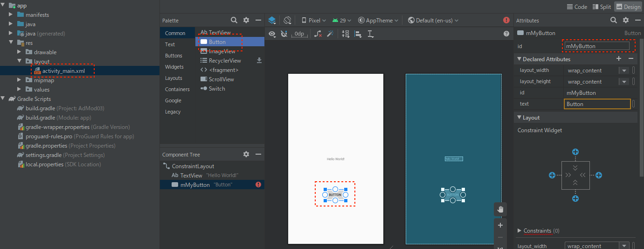The width and height of the screenshot is (644, 249).
Task: Toggle device orientation for preview
Action: click(287, 20)
